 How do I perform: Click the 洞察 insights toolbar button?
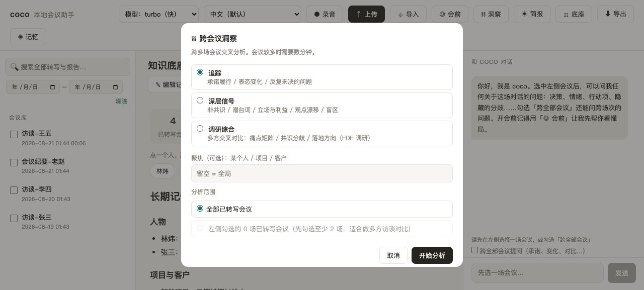click(x=491, y=14)
